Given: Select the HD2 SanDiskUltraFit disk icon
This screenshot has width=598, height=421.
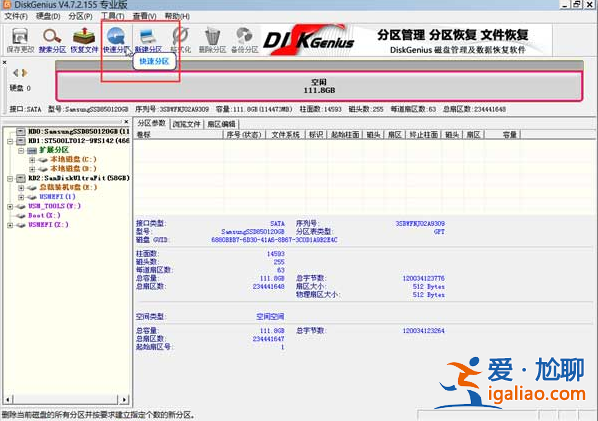Looking at the screenshot, I should coord(21,178).
